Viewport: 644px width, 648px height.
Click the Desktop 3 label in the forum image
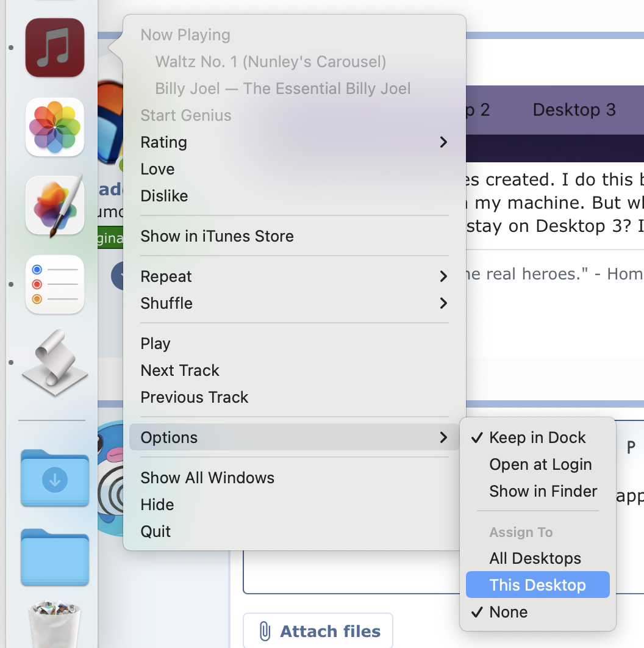coord(574,110)
